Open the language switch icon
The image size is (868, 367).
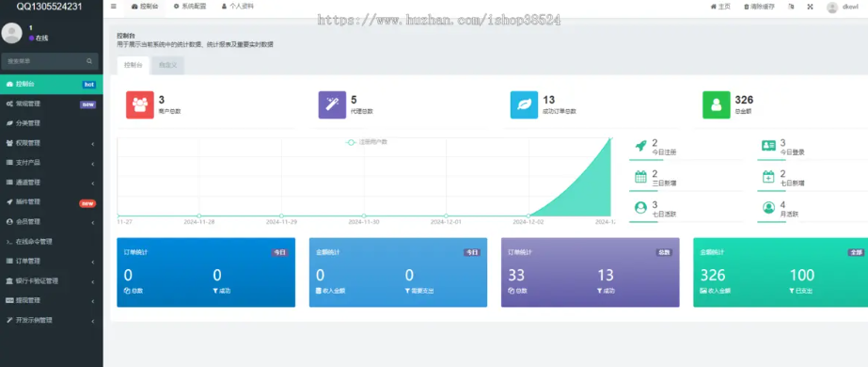pyautogui.click(x=791, y=7)
